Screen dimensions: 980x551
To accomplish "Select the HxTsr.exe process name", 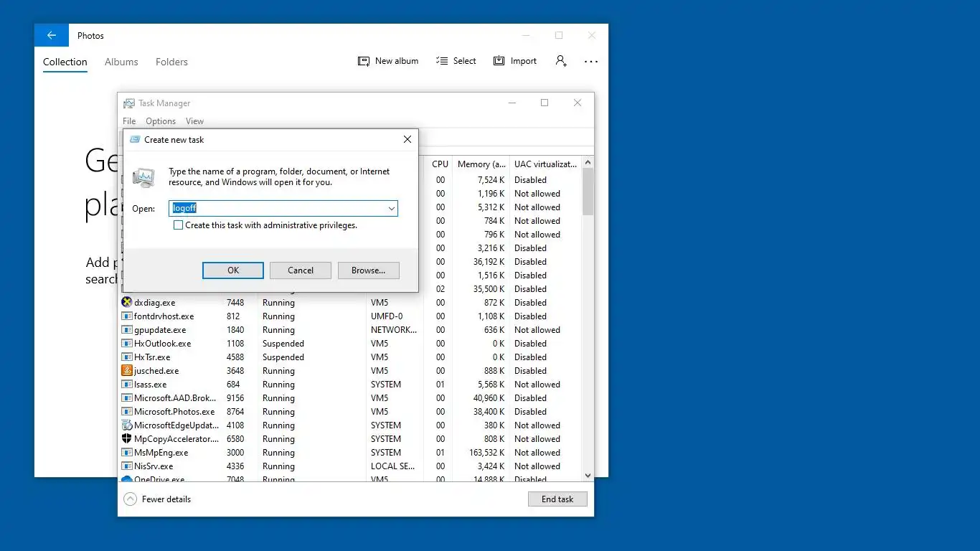I will [x=152, y=357].
